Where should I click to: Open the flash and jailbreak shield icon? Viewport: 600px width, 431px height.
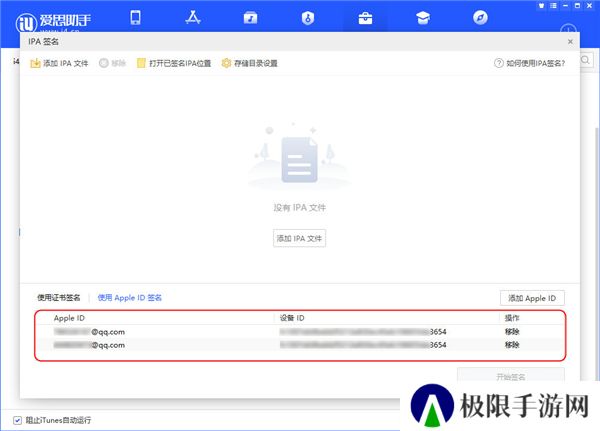point(308,18)
